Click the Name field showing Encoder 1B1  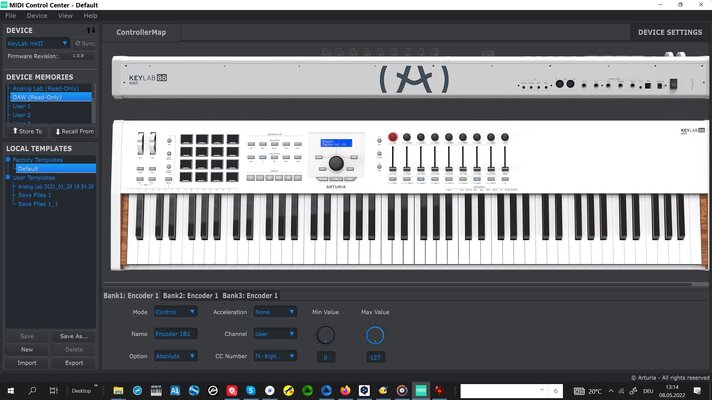click(x=175, y=334)
